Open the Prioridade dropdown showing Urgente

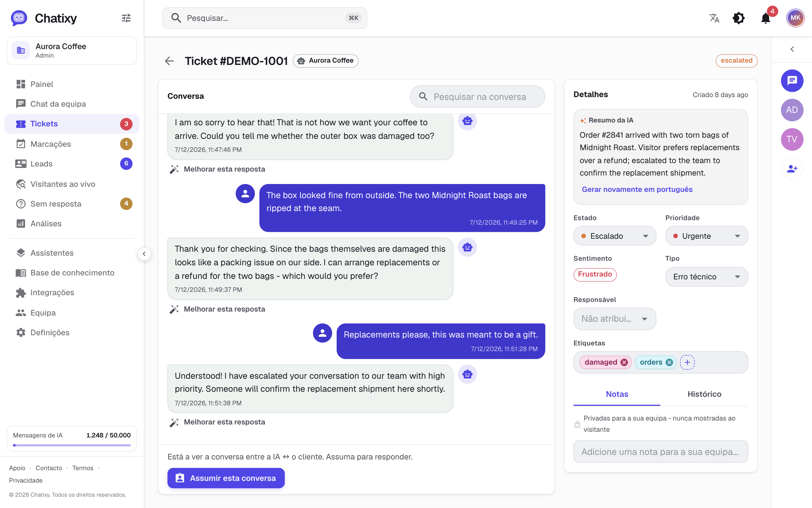coord(706,236)
